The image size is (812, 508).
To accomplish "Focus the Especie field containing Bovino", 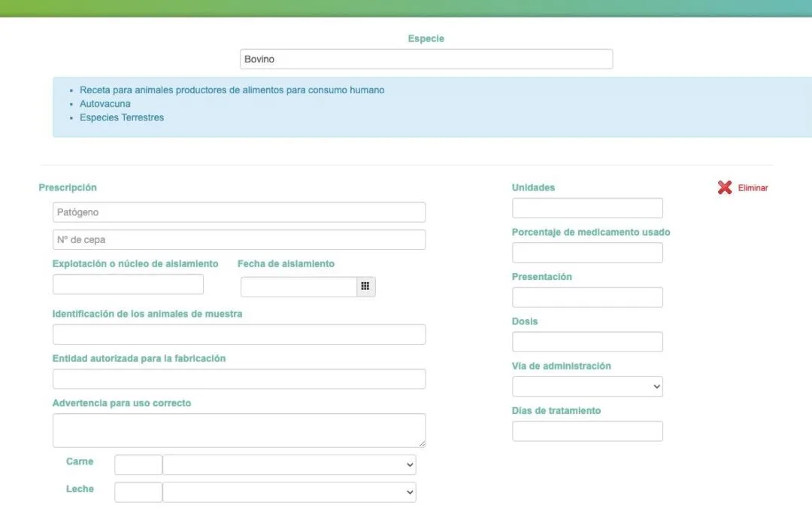I will [x=426, y=59].
